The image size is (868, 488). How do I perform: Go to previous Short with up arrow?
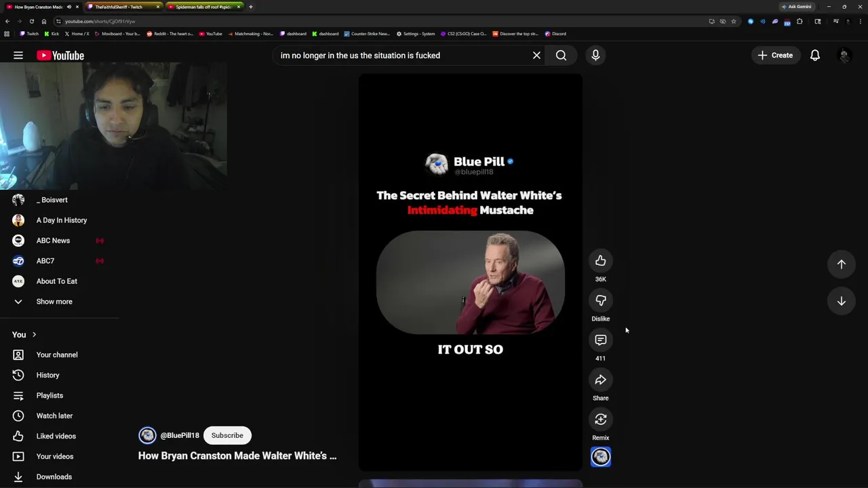click(x=841, y=264)
